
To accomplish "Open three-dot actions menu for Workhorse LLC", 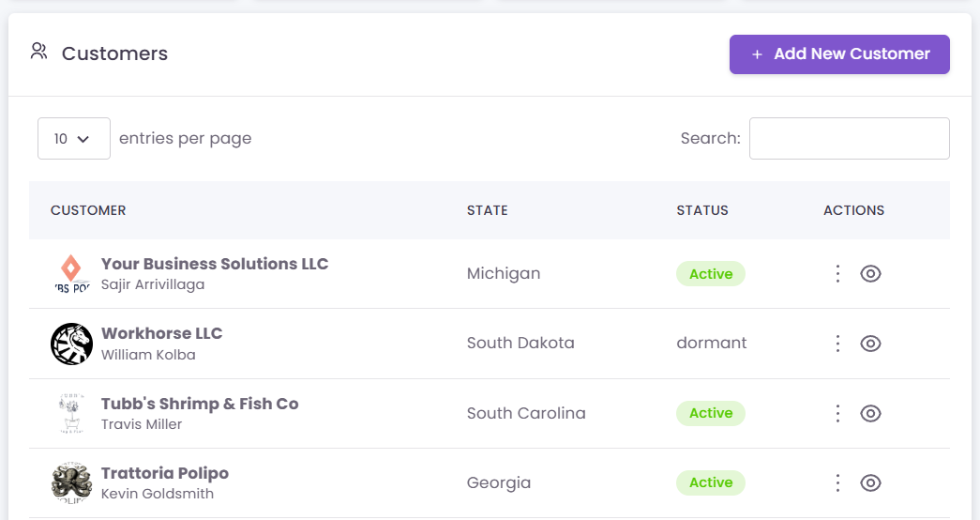I will click(838, 344).
